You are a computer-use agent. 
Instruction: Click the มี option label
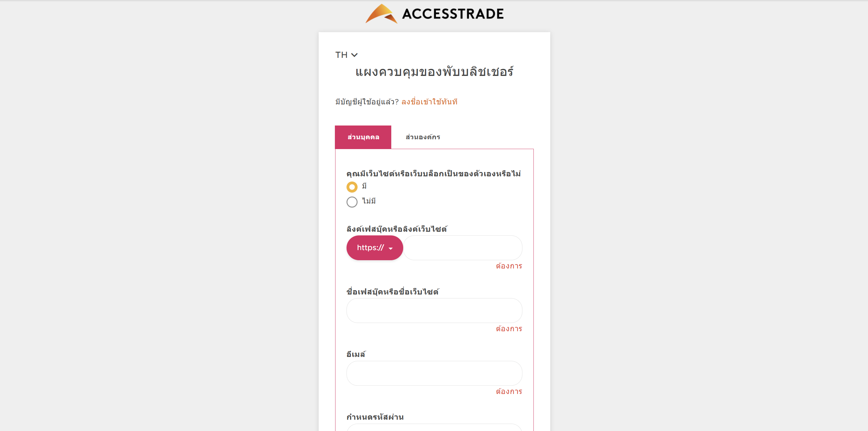[x=364, y=186]
